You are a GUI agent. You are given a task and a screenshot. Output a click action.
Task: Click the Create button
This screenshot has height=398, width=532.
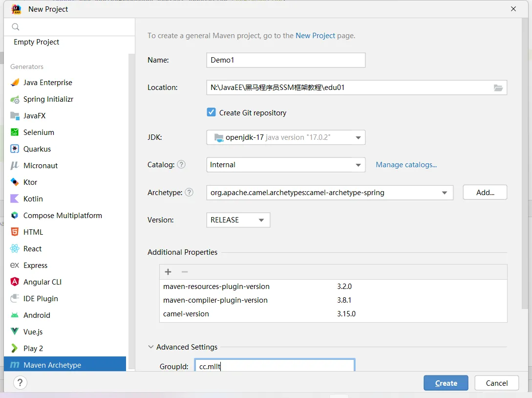tap(446, 383)
